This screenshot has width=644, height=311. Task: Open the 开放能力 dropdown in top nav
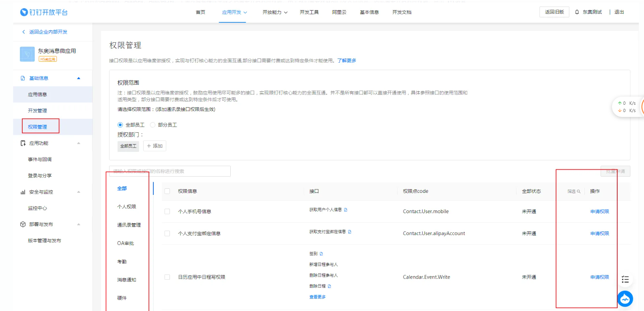coord(275,12)
